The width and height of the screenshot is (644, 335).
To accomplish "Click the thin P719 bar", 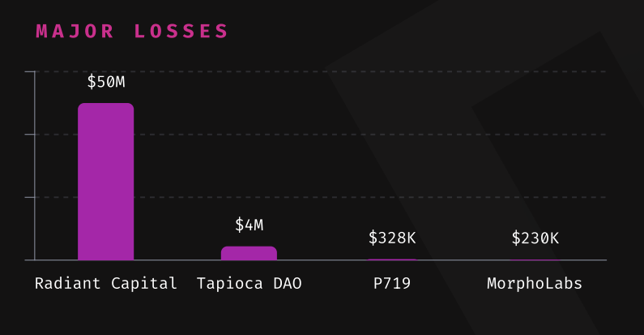I will [x=392, y=260].
